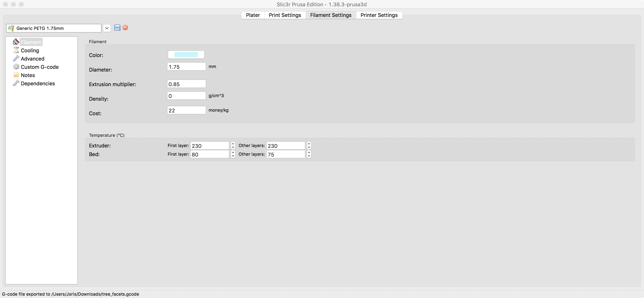Click the Dependencies wrench icon
The height and width of the screenshot is (298, 644).
click(16, 83)
